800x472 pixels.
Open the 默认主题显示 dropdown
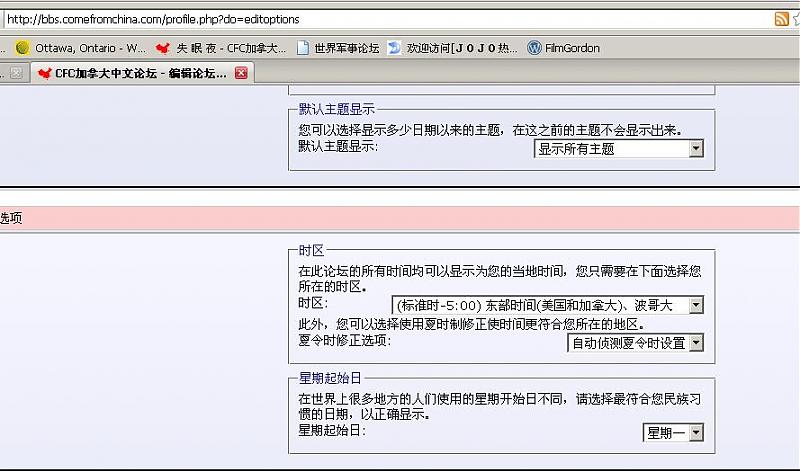[619, 148]
